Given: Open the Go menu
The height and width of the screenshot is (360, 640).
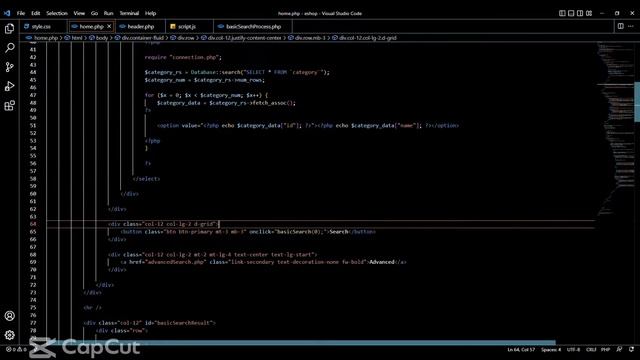Looking at the screenshot, I should tap(94, 13).
